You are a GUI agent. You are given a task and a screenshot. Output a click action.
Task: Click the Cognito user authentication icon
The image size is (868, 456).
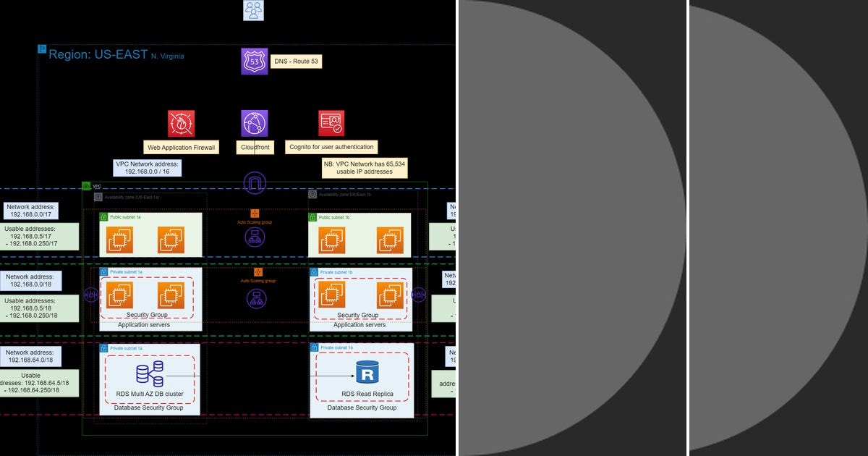(x=331, y=121)
